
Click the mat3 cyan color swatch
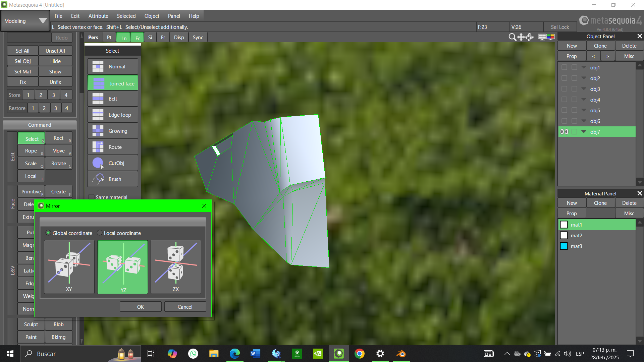pos(564,246)
